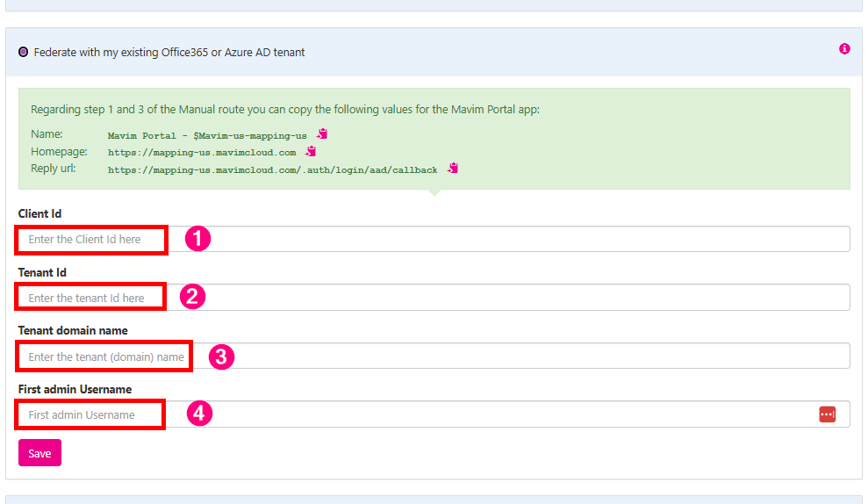Screen dimensions: 868x504
Task: Click the numbered badge 1 marker
Action: coord(198,239)
